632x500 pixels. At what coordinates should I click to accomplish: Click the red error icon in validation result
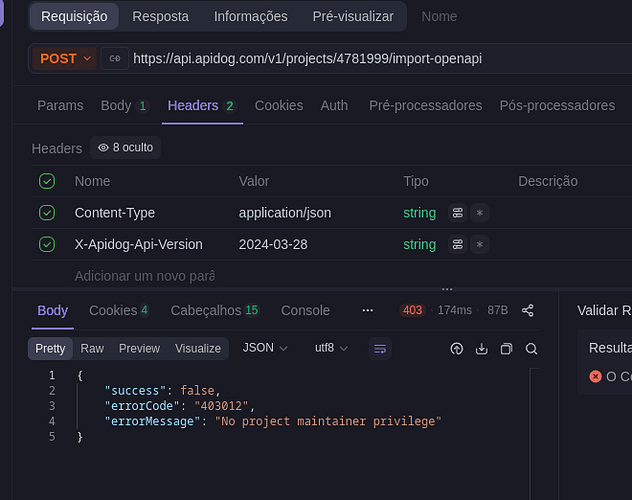click(595, 376)
